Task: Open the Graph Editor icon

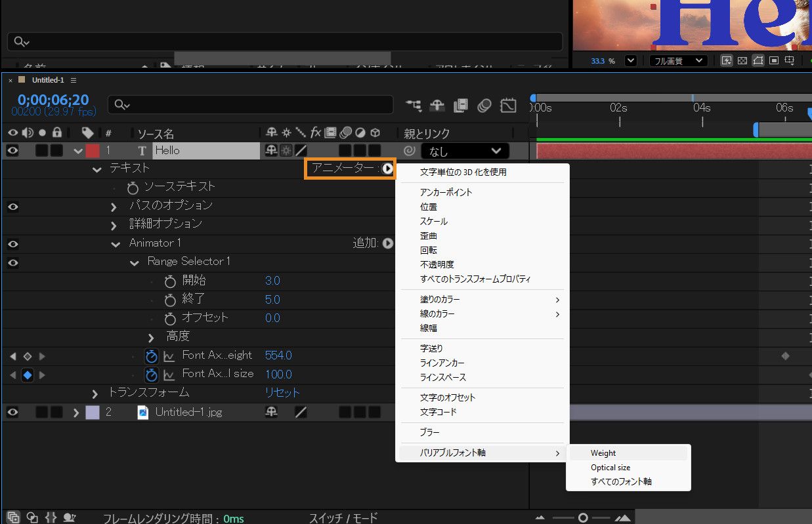Action: (x=508, y=105)
